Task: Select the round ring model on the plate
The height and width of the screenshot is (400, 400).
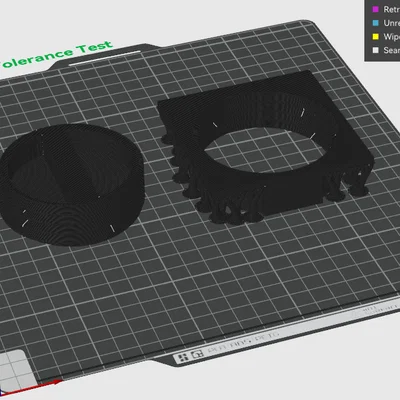Action: (72, 184)
